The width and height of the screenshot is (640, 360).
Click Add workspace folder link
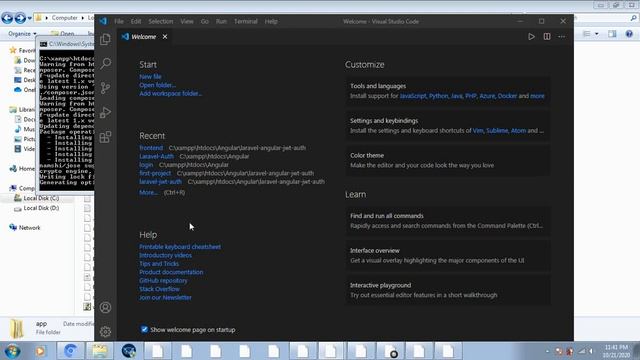[171, 93]
